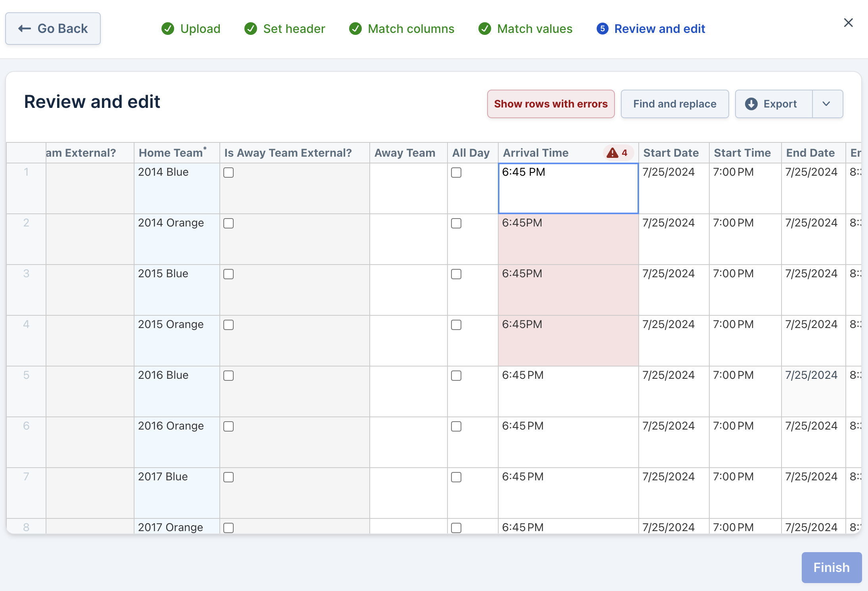The image size is (868, 591).
Task: Toggle All Day checkbox in row 1
Action: point(456,173)
